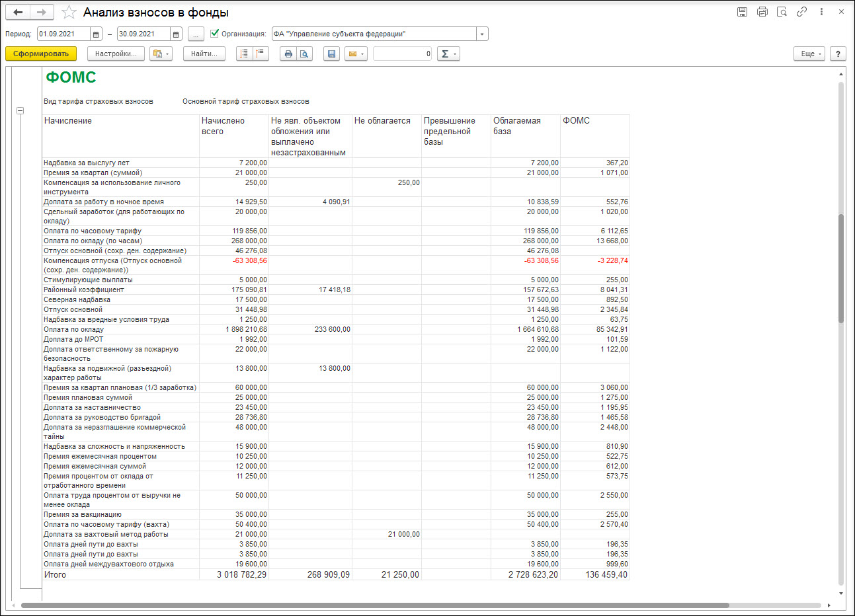The width and height of the screenshot is (855, 616).
Task: Open send by email dropdown
Action: point(356,54)
